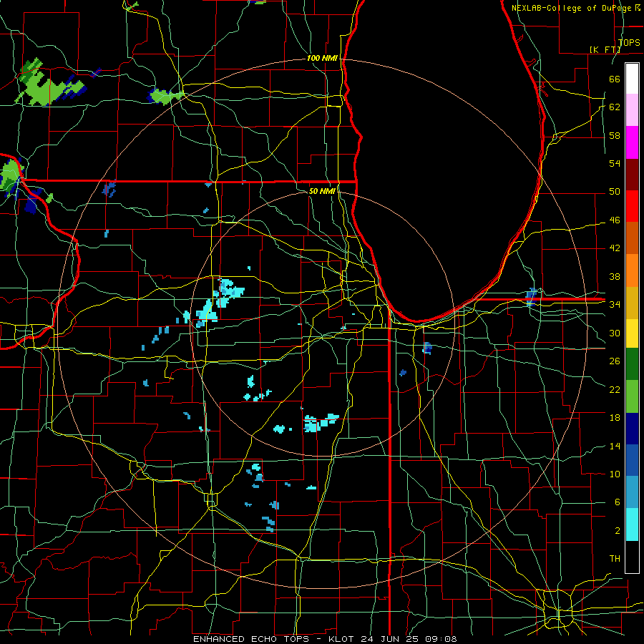Click the 09:08 time stamp
644x644 pixels.
pos(441,639)
